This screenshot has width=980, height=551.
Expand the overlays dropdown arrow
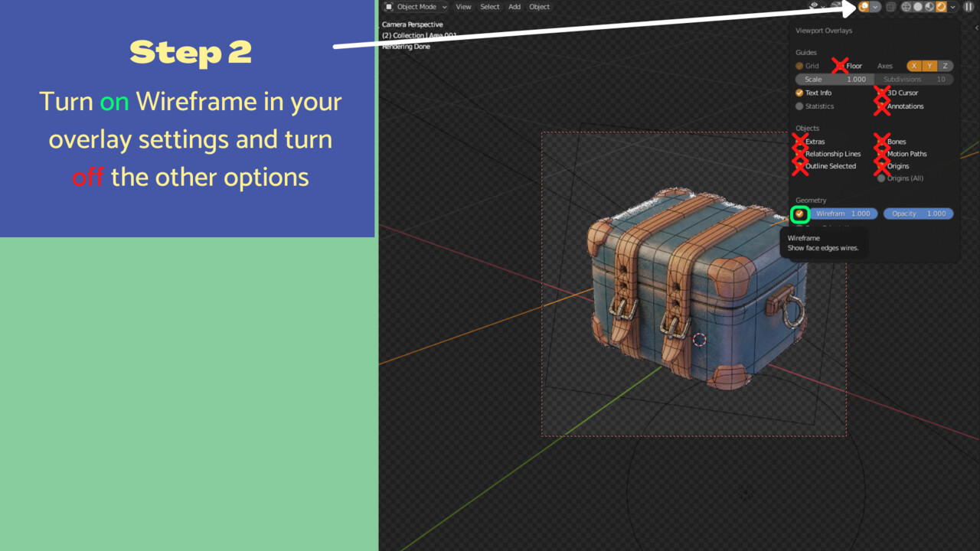click(876, 7)
